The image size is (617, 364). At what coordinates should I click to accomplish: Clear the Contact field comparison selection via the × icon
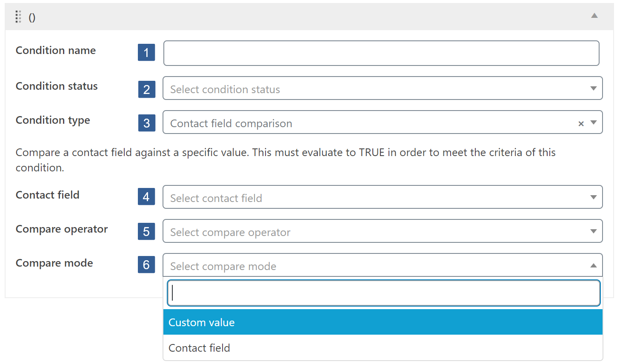click(x=581, y=123)
